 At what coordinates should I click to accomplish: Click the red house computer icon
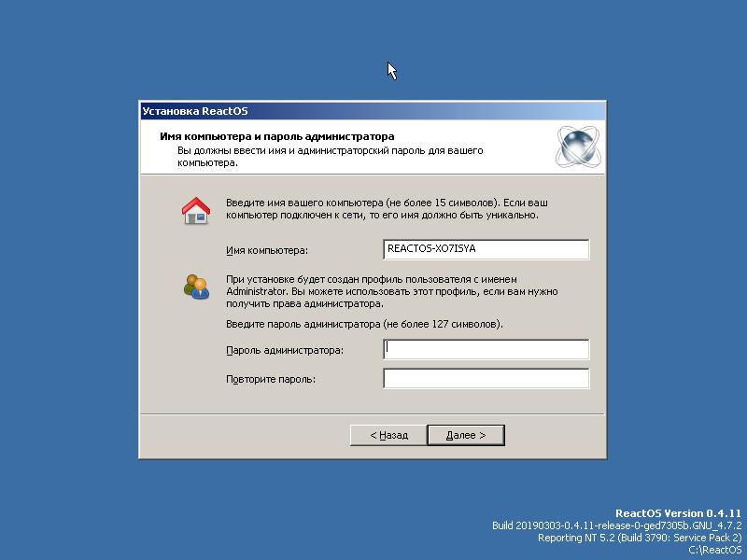196,211
